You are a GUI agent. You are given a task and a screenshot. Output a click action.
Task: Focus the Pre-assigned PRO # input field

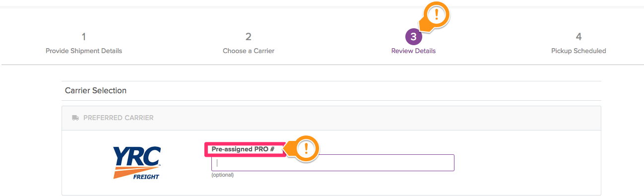pyautogui.click(x=333, y=163)
